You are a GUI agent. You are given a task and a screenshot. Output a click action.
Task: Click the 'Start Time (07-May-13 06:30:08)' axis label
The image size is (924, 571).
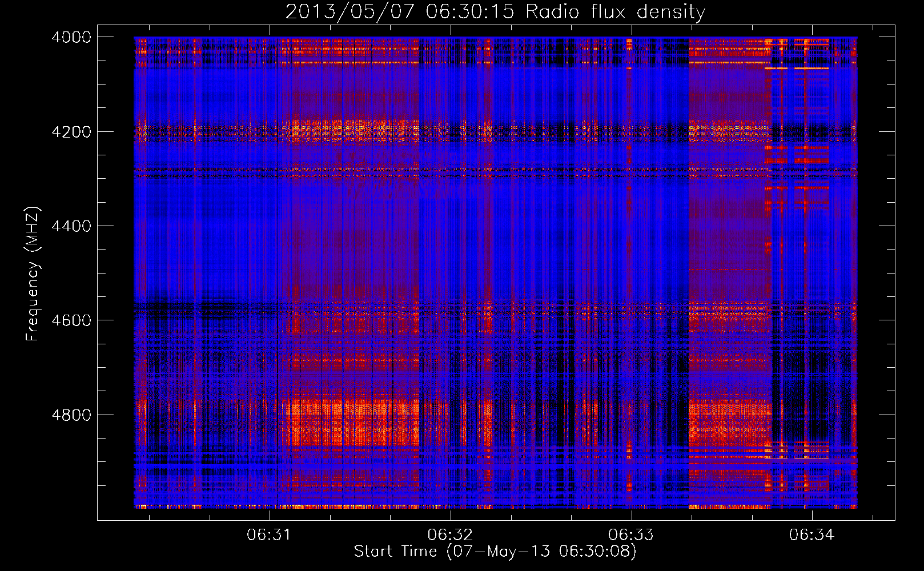click(495, 552)
